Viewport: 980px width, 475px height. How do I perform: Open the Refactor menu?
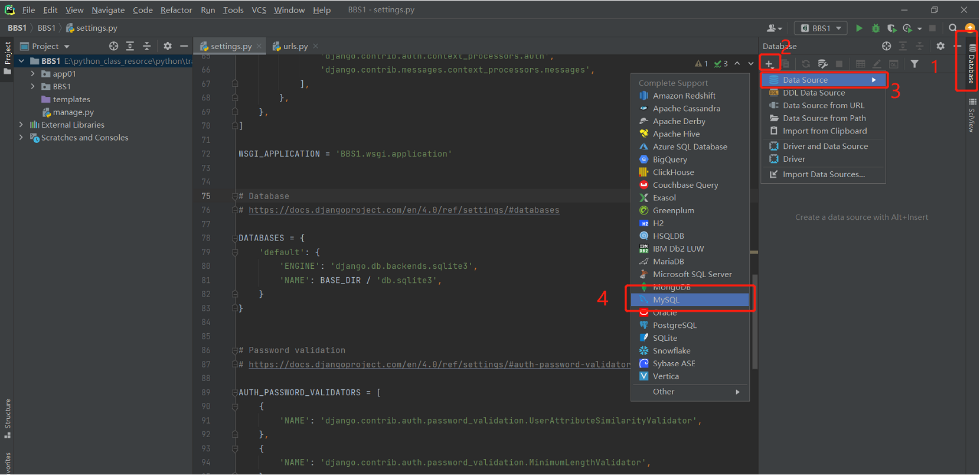pyautogui.click(x=176, y=10)
